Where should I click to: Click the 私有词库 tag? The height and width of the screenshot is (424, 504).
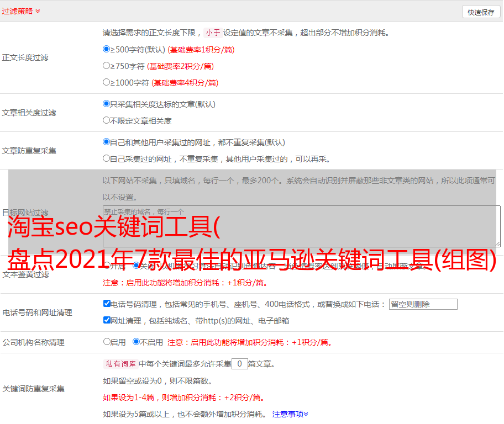[x=121, y=364]
